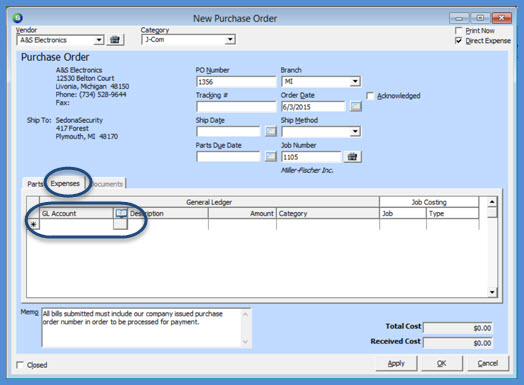Click memo box scroll up arrow
The height and width of the screenshot is (385, 524).
[245, 314]
